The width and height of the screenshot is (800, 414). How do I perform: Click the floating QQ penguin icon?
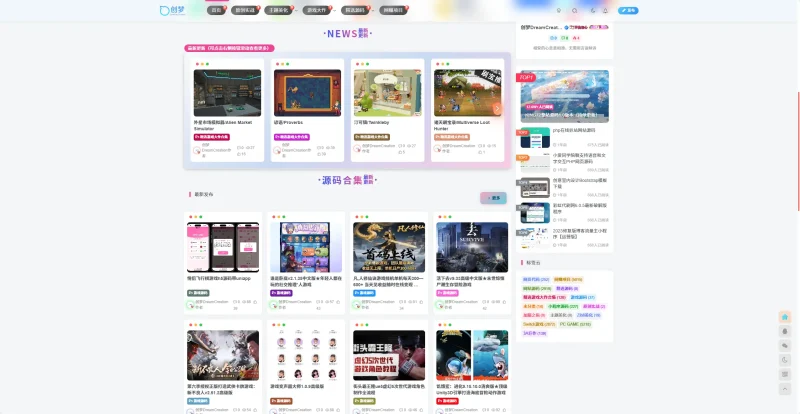click(x=785, y=331)
